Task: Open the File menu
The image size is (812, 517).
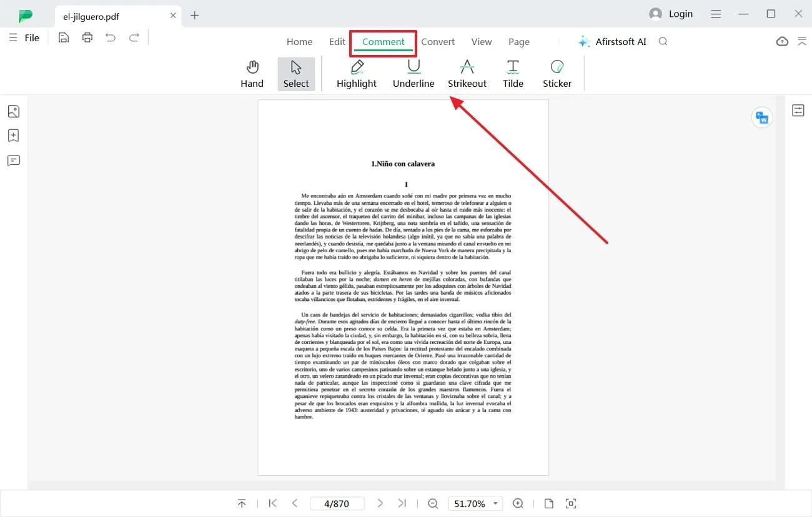Action: [25, 37]
